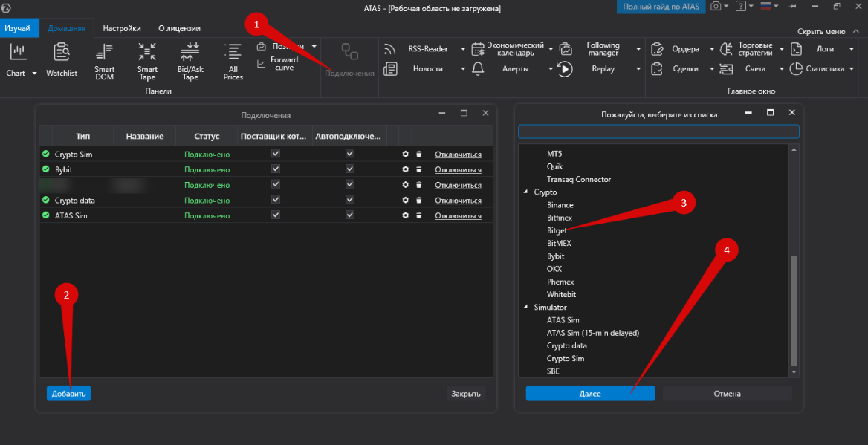This screenshot has width=868, height=445.
Task: Collapse the Crypto tree group
Action: coord(525,192)
